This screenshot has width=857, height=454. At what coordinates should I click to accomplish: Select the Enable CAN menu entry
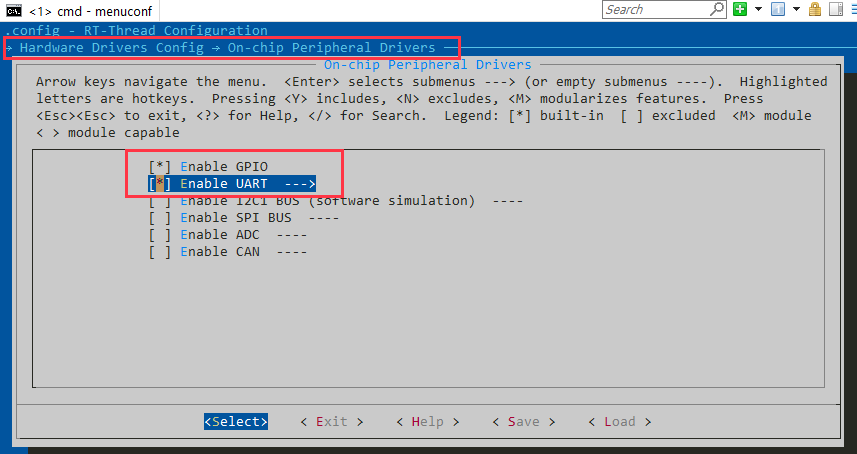pyautogui.click(x=219, y=252)
